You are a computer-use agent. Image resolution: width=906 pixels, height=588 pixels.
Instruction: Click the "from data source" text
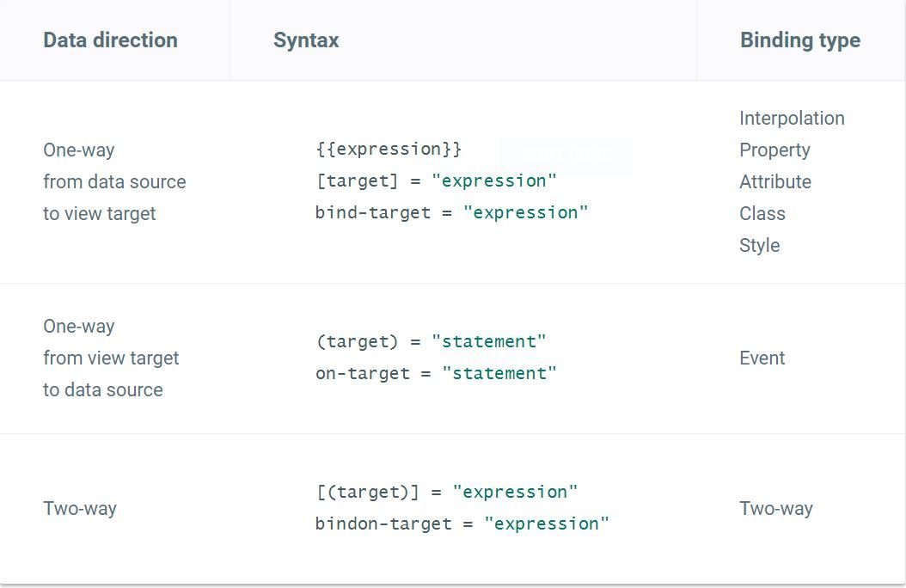pyautogui.click(x=114, y=182)
